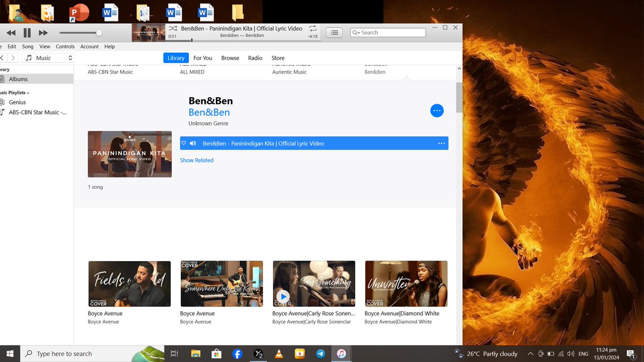Open the ABS-CBN Star Music playlist

(38, 112)
